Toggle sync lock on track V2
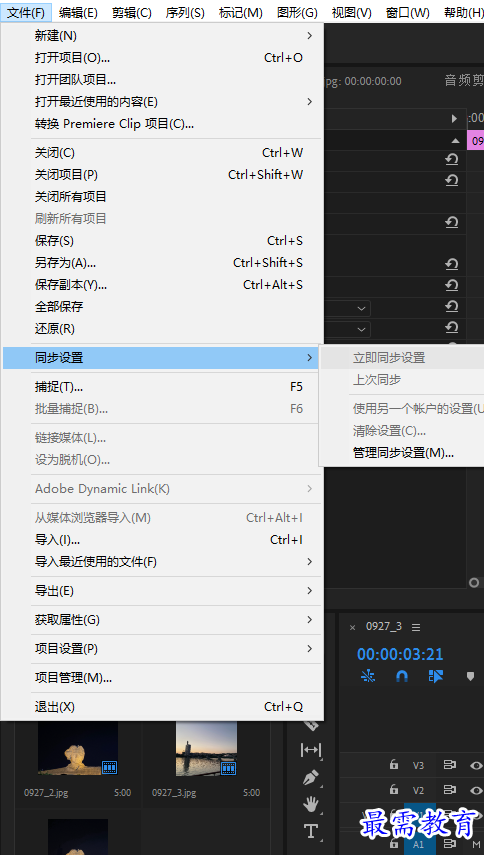This screenshot has width=484, height=855. [450, 790]
